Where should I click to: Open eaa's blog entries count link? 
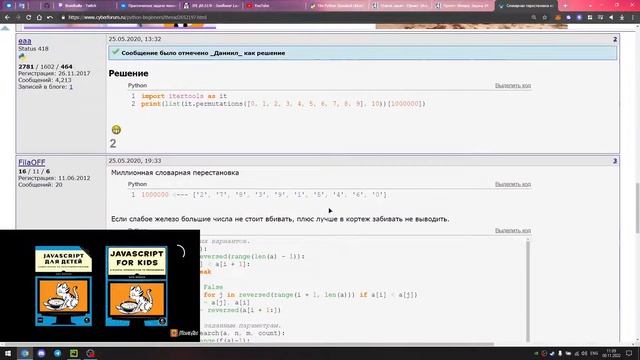[71, 87]
